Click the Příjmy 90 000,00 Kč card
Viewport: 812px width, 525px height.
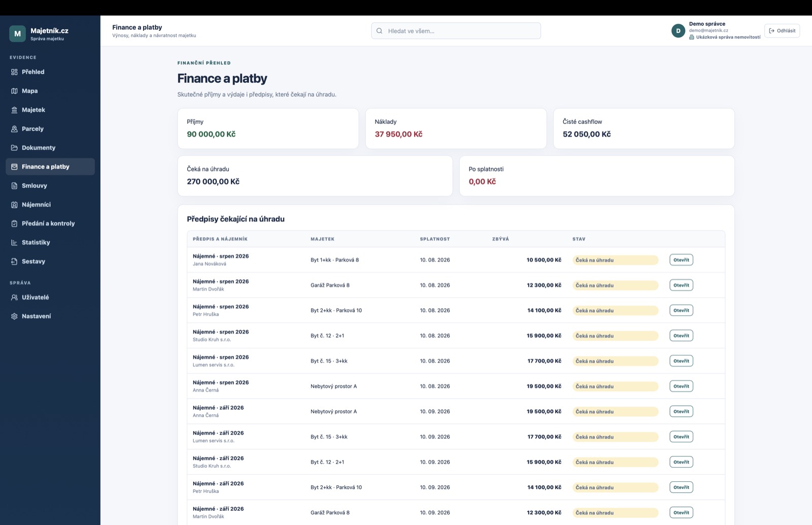click(x=268, y=128)
